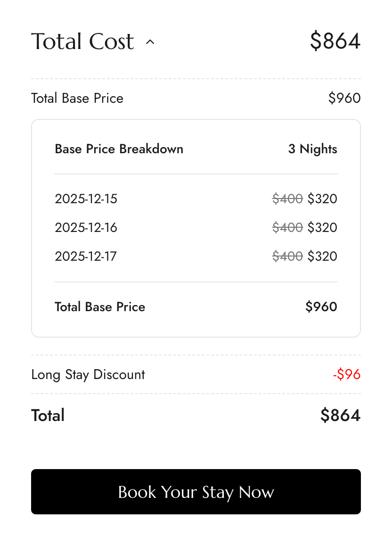Select the 2025-12-15 date row
The image size is (392, 545).
coord(86,199)
